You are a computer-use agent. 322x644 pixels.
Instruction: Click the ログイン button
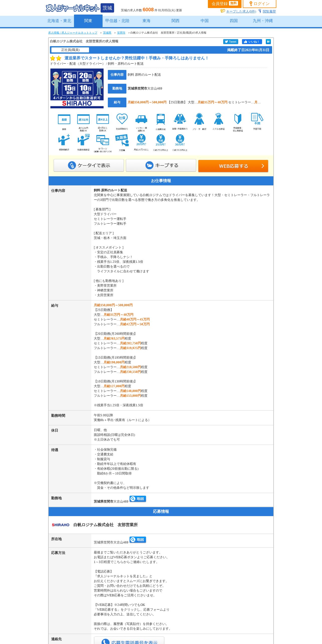pyautogui.click(x=260, y=4)
